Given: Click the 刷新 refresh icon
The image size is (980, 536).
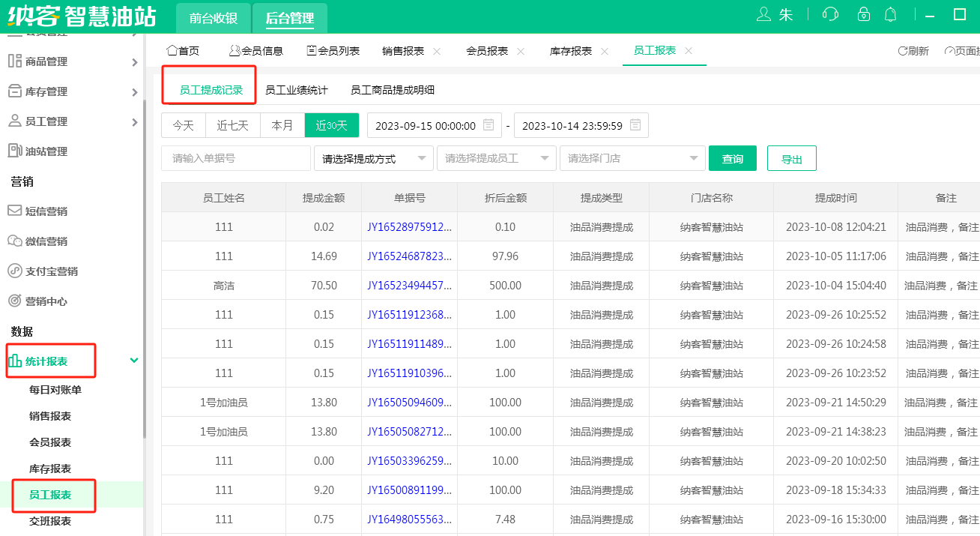Looking at the screenshot, I should click(903, 51).
